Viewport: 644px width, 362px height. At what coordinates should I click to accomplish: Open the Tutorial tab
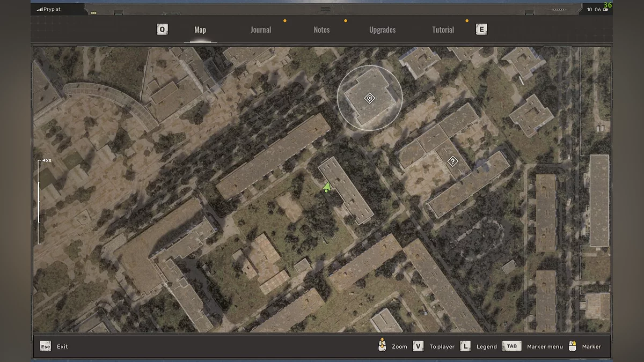pyautogui.click(x=443, y=30)
